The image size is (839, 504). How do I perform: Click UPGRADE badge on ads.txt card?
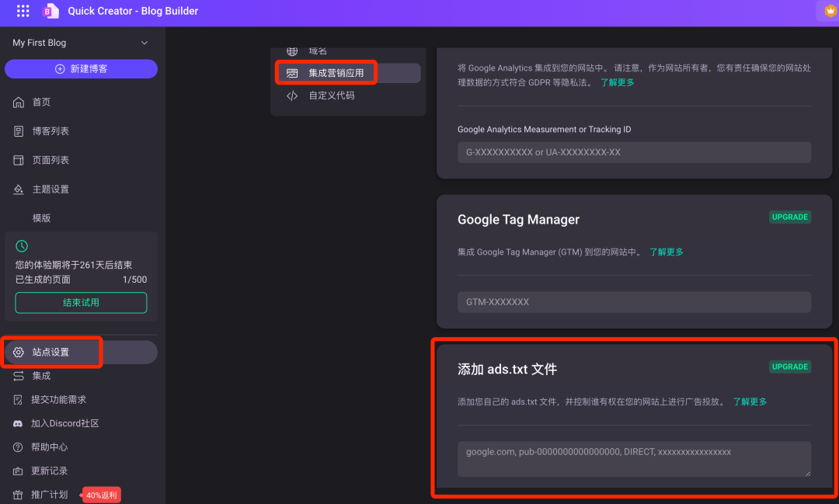click(x=790, y=367)
